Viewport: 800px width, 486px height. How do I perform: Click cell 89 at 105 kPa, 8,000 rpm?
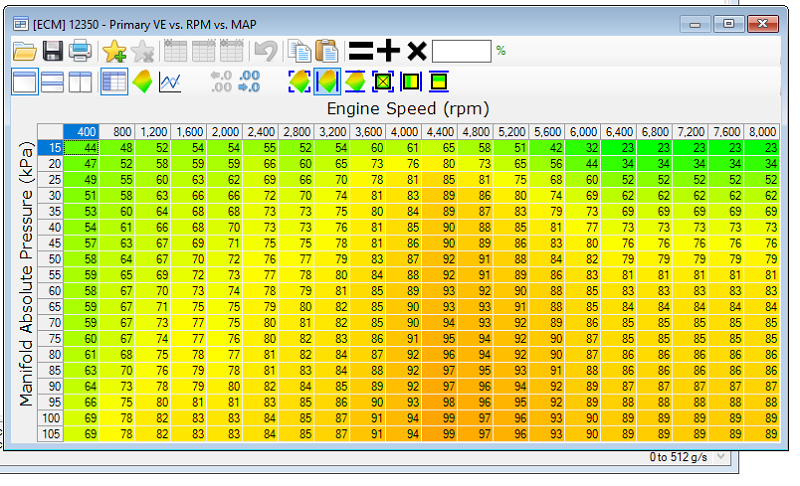(x=762, y=434)
